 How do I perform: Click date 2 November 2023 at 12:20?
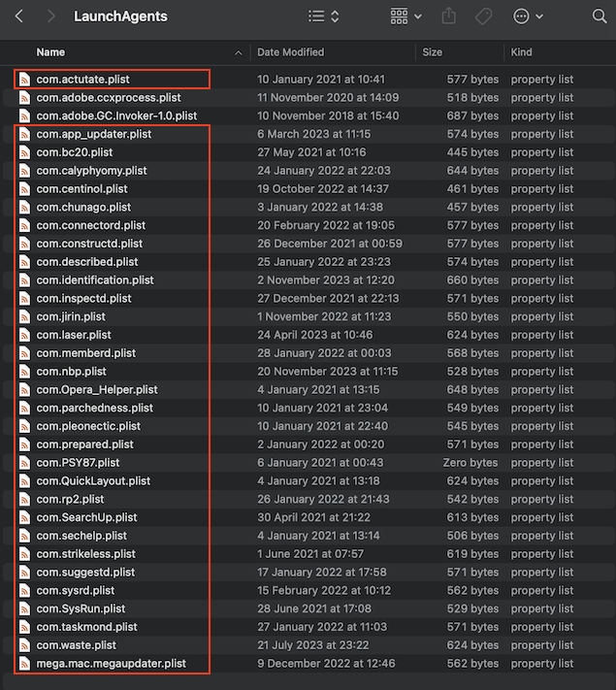point(326,280)
